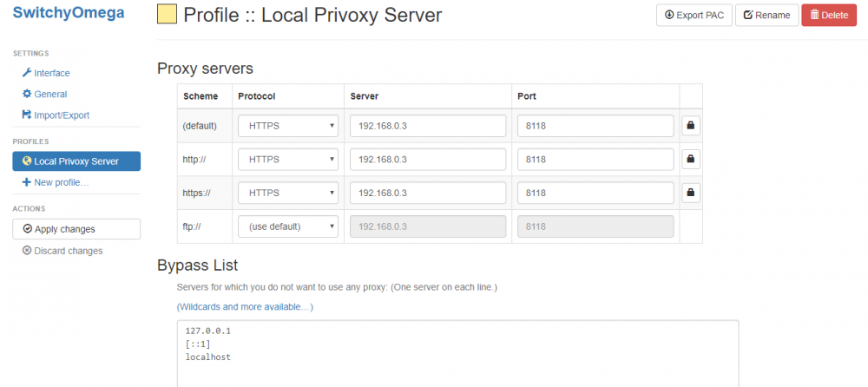This screenshot has width=868, height=387.
Task: Click the red Delete button
Action: click(x=829, y=15)
